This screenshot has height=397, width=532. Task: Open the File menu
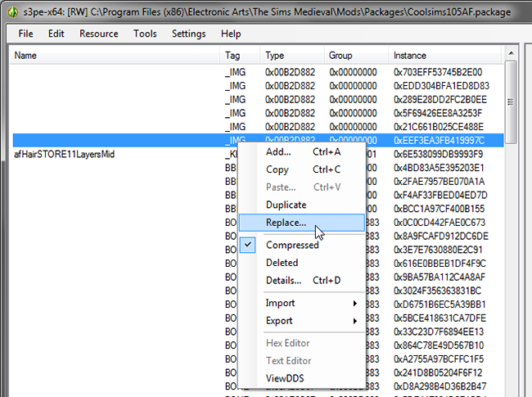click(26, 34)
